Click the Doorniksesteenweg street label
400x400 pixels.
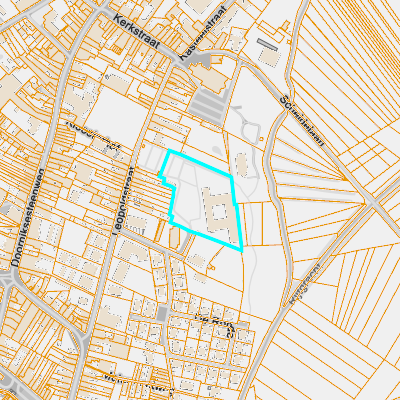coord(29,217)
